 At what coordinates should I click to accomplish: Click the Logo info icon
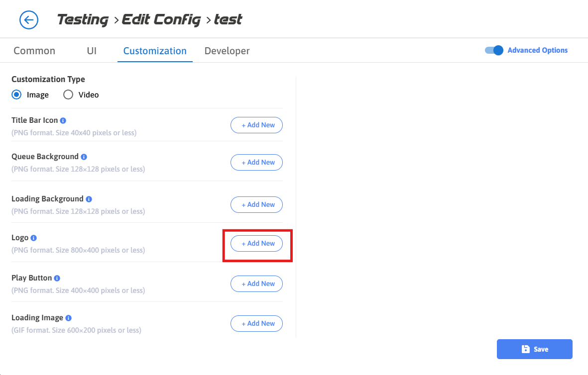pyautogui.click(x=34, y=238)
